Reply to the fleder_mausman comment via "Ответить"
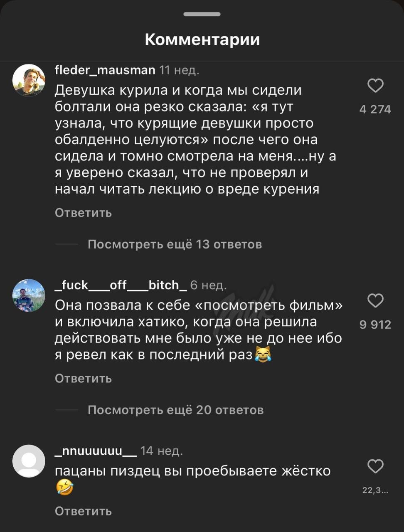Image resolution: width=404 pixels, height=532 pixels. pos(83,213)
